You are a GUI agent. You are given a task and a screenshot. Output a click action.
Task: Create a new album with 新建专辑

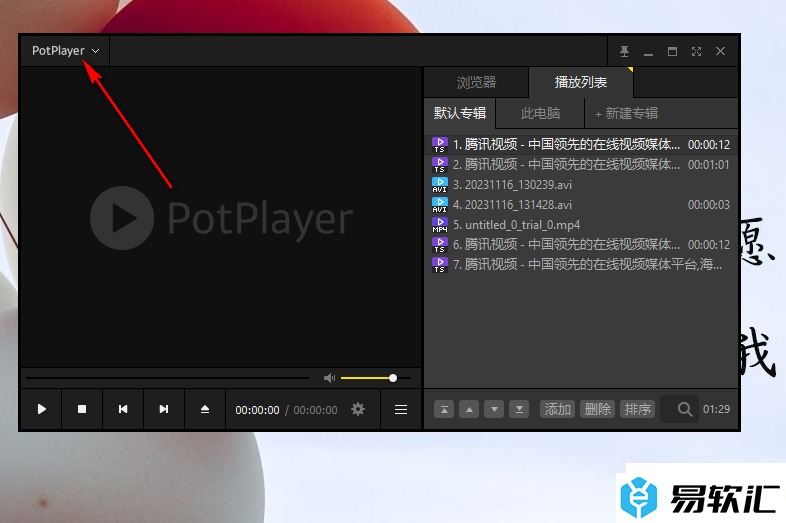pos(627,113)
